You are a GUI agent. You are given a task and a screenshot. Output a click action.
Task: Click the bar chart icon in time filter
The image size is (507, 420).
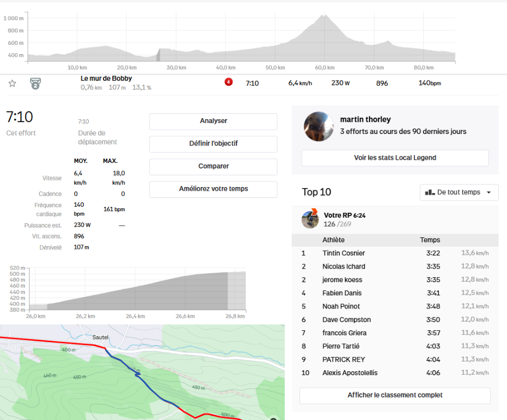[x=430, y=192]
